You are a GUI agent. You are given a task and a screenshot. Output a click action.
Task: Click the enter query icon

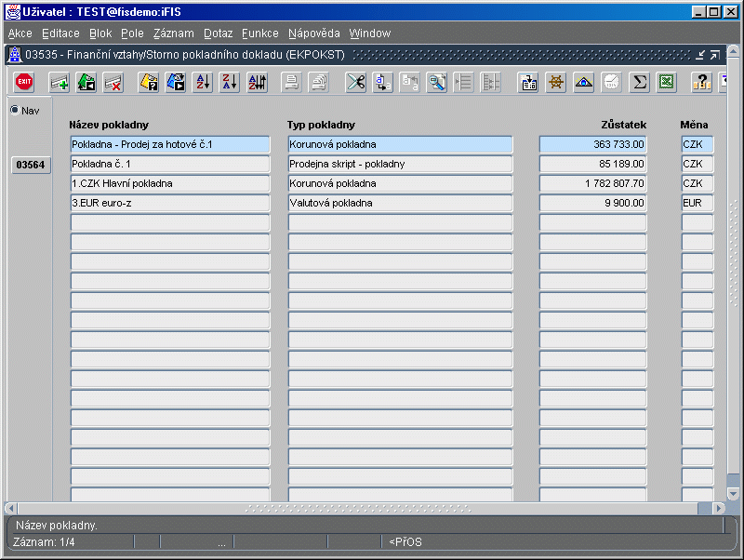pyautogui.click(x=149, y=82)
